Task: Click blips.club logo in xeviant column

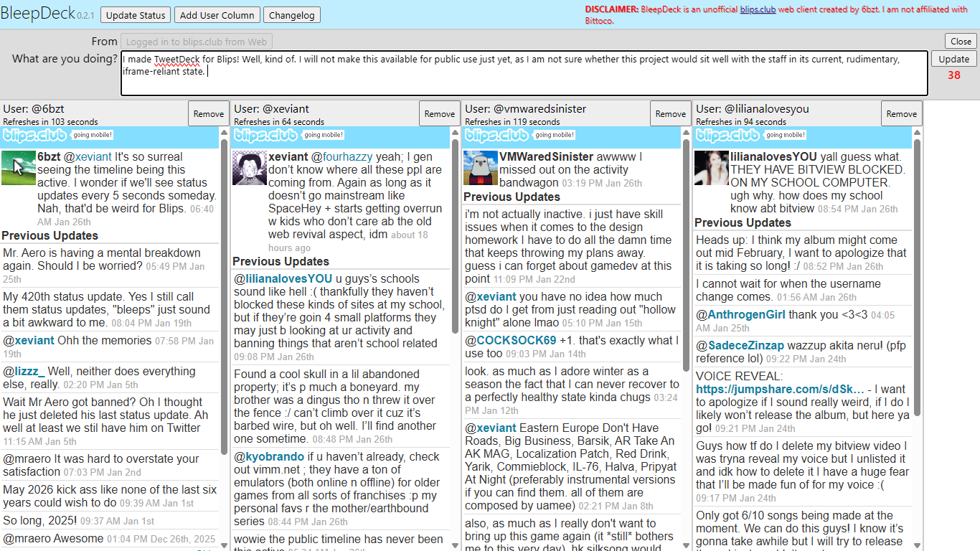Action: pos(265,135)
